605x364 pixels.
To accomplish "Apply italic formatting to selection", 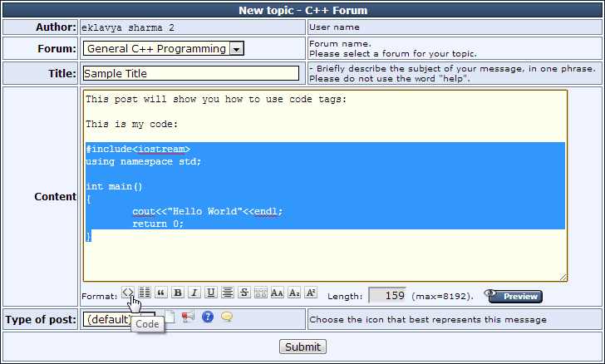I will [194, 293].
